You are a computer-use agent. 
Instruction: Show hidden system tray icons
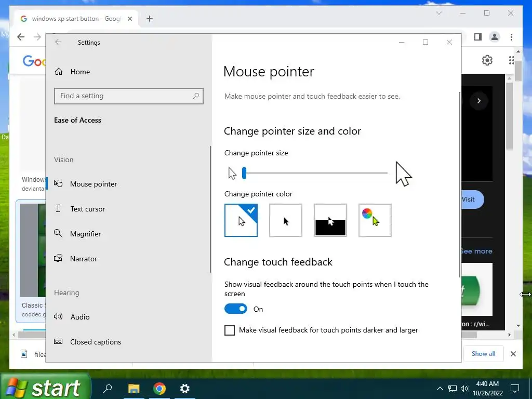[x=440, y=389]
